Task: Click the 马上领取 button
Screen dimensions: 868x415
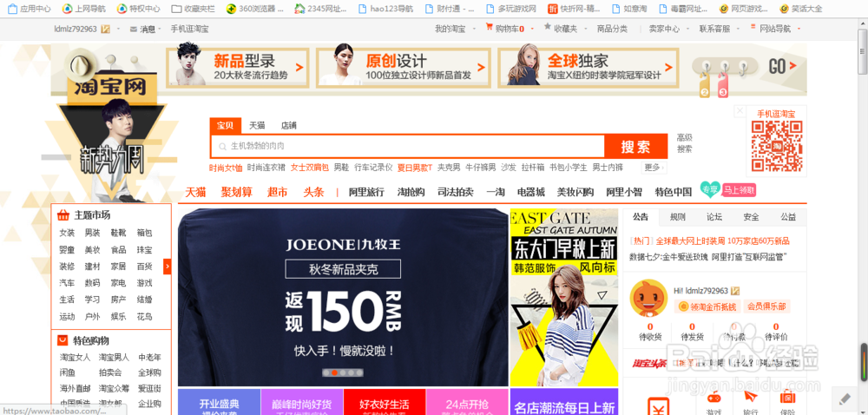Action: pos(739,190)
